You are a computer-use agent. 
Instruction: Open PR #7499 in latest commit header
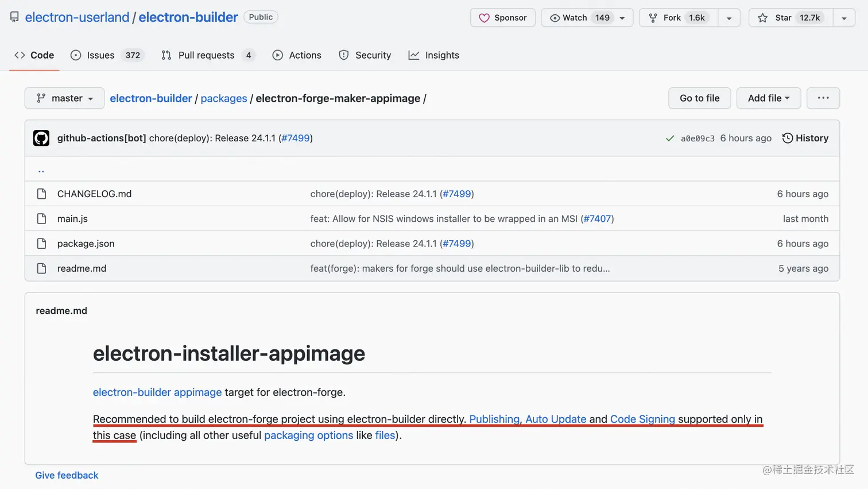tap(296, 138)
